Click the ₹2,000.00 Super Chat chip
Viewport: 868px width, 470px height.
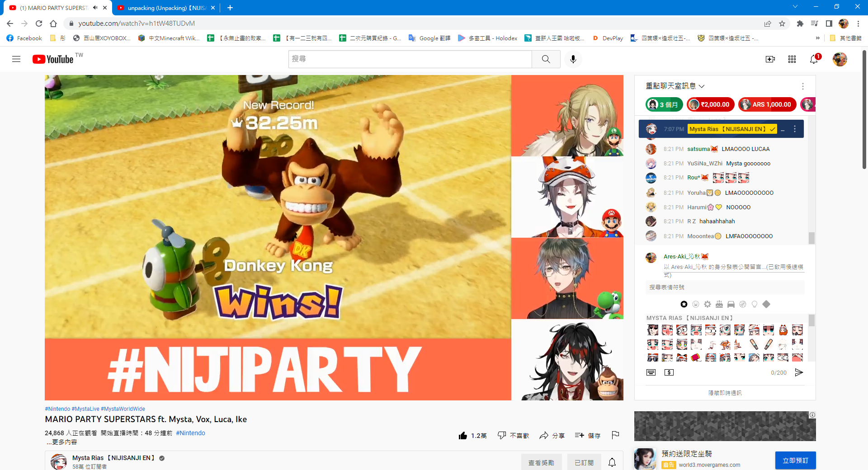710,104
